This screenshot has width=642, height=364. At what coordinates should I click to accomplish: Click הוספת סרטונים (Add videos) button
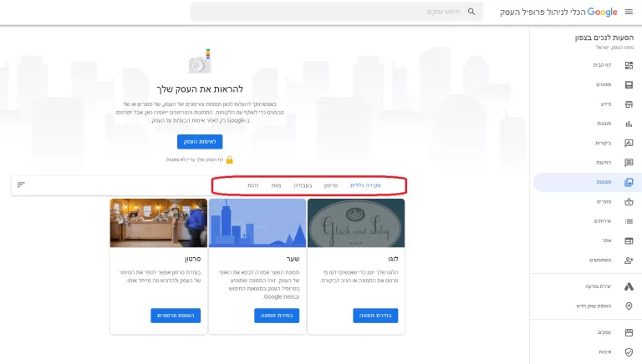click(176, 316)
